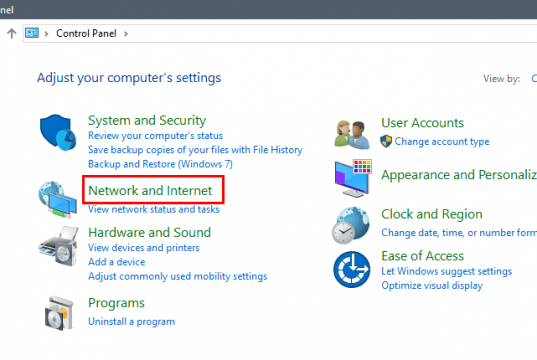Open Clock and Region category

click(x=432, y=214)
